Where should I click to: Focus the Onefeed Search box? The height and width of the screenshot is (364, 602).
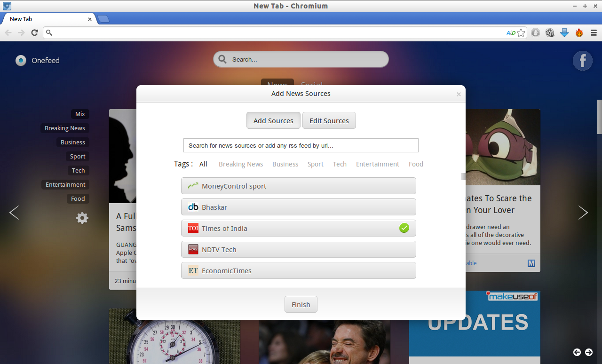point(301,59)
